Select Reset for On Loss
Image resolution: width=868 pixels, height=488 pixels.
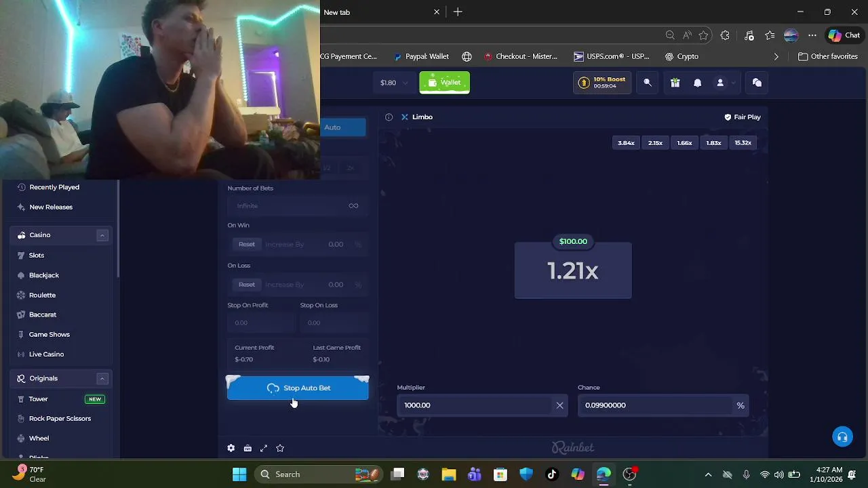pos(247,285)
